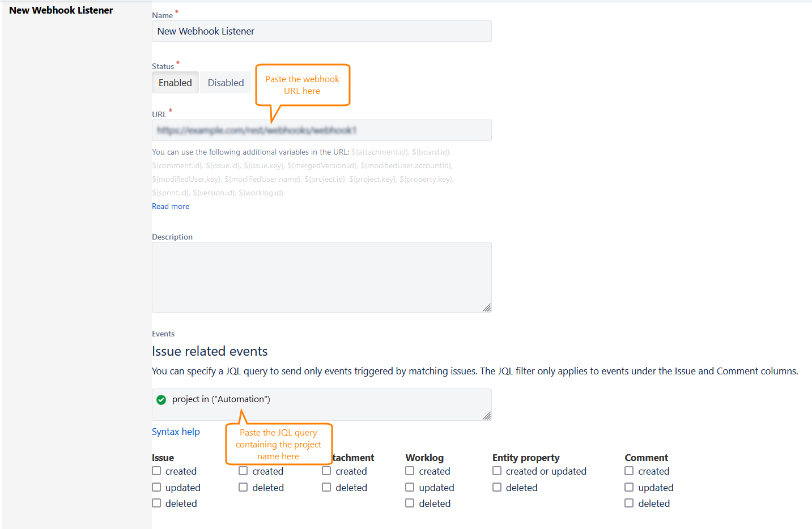Set status to Disabled
812x529 pixels.
point(226,83)
